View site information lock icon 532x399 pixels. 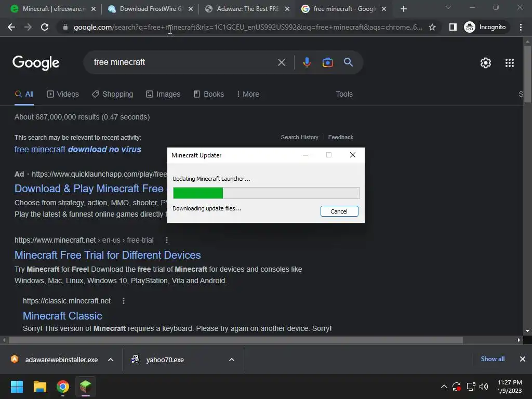point(65,27)
